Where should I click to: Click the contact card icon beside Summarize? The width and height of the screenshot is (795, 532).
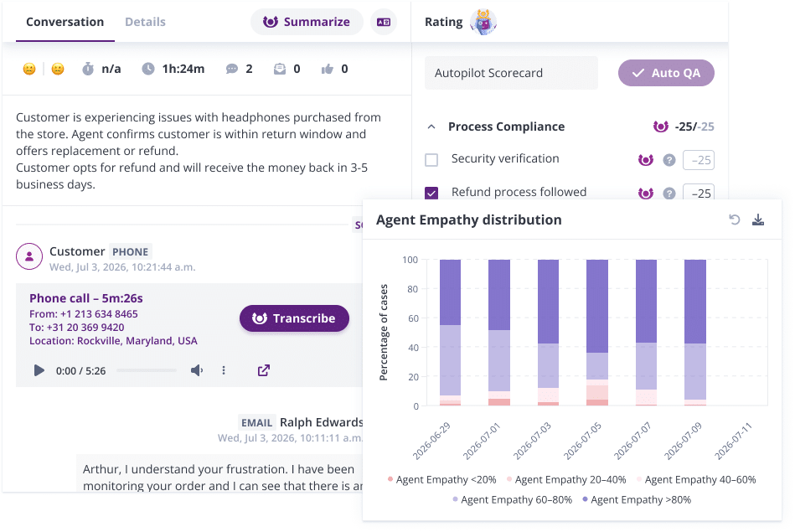click(x=383, y=22)
